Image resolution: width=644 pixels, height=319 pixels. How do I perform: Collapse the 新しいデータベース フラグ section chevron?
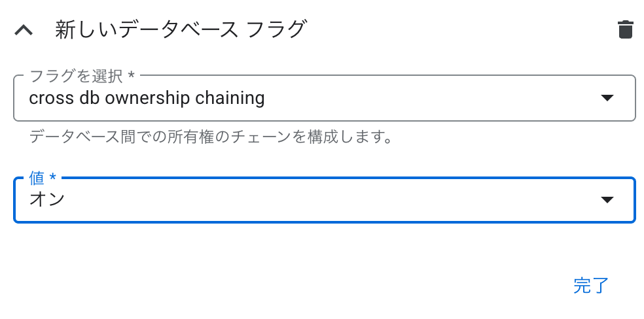click(24, 30)
